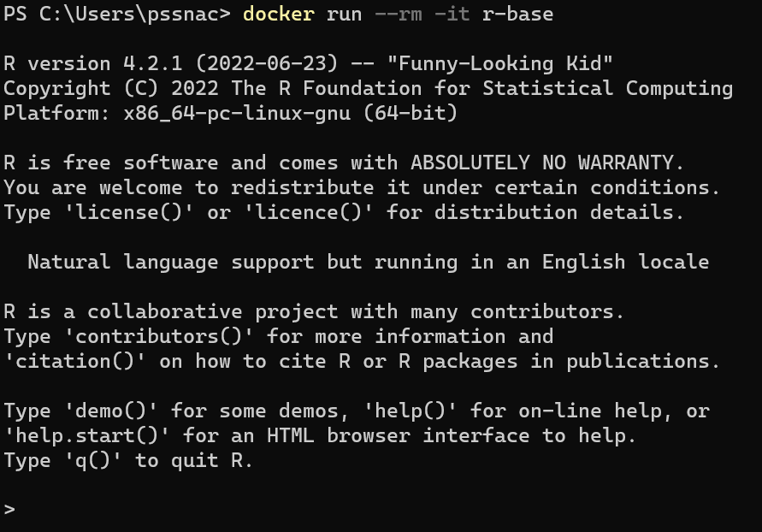Click the Natural language support line

tap(368, 262)
